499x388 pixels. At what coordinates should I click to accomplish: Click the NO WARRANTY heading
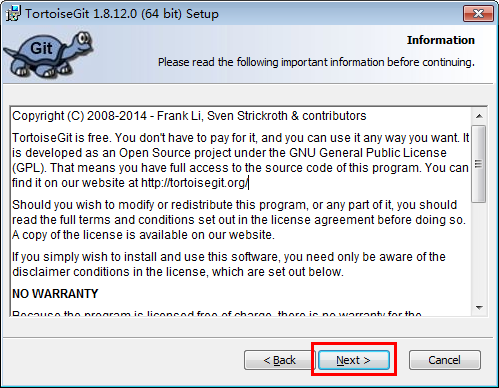pos(55,294)
